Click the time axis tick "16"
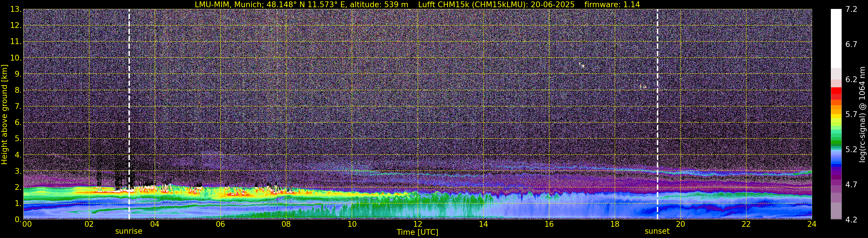This screenshot has width=868, height=238. [x=549, y=224]
